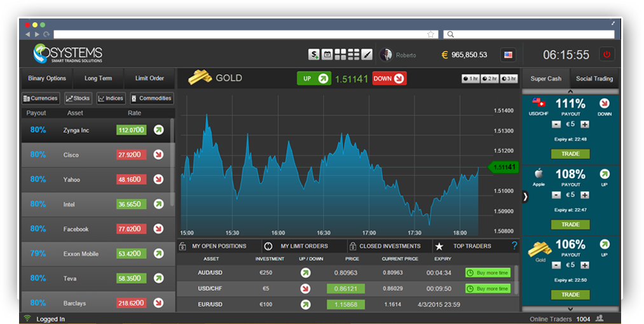
Task: Click Buy more time for USD/CHF position
Action: (488, 288)
